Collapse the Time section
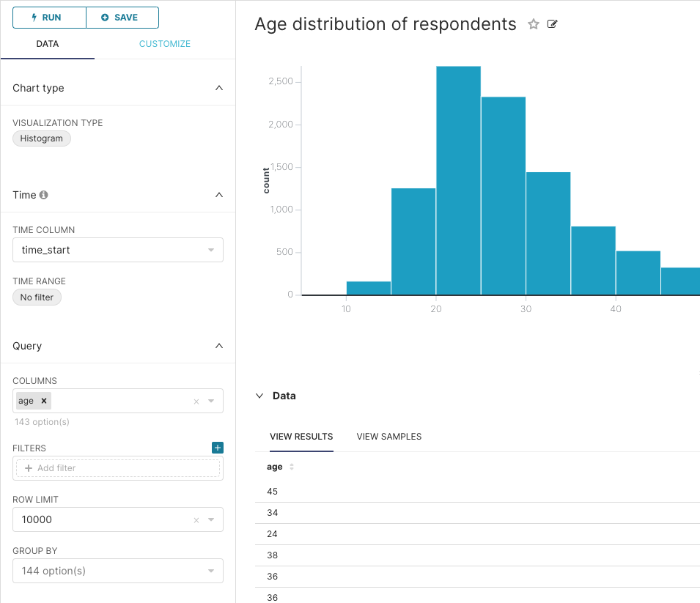Image resolution: width=700 pixels, height=603 pixels. 218,195
